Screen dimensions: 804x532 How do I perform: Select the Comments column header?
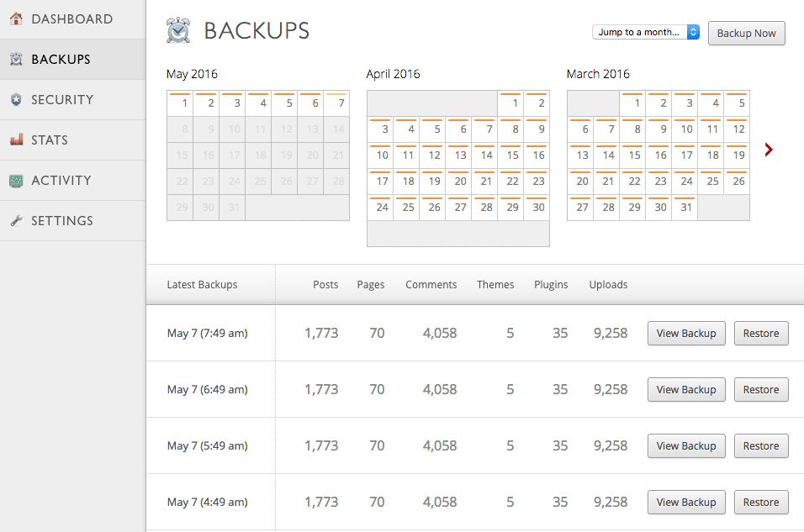[431, 284]
